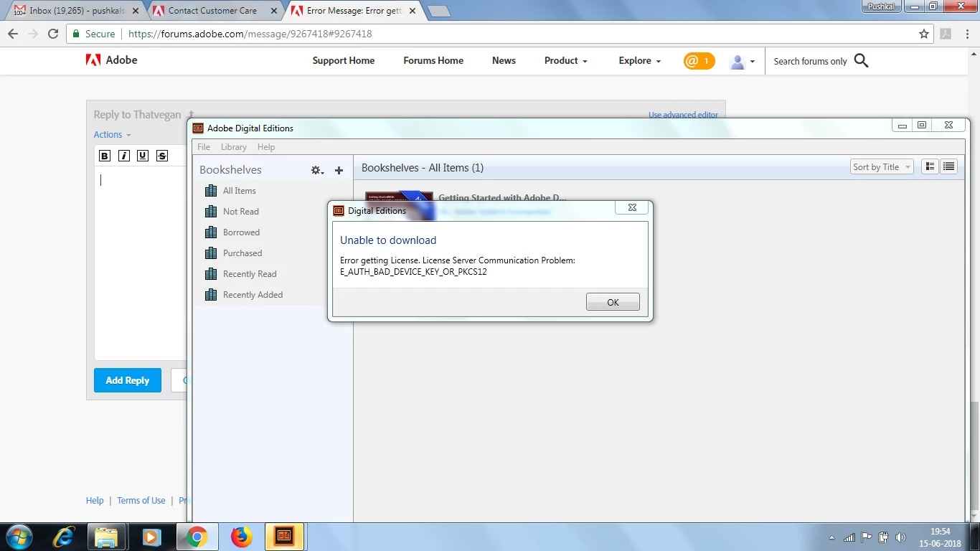Screen dimensions: 980x551
Task: Open the Actions dropdown on the forum
Action: click(112, 135)
